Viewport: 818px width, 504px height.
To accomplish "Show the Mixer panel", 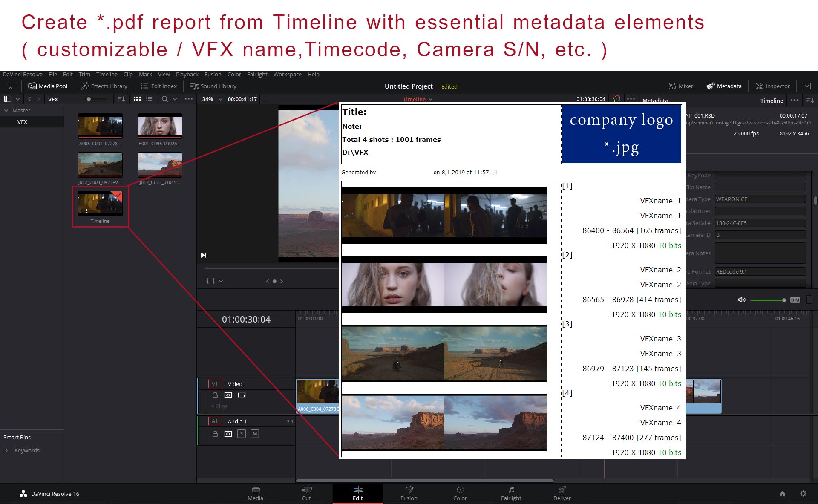I will pyautogui.click(x=681, y=86).
